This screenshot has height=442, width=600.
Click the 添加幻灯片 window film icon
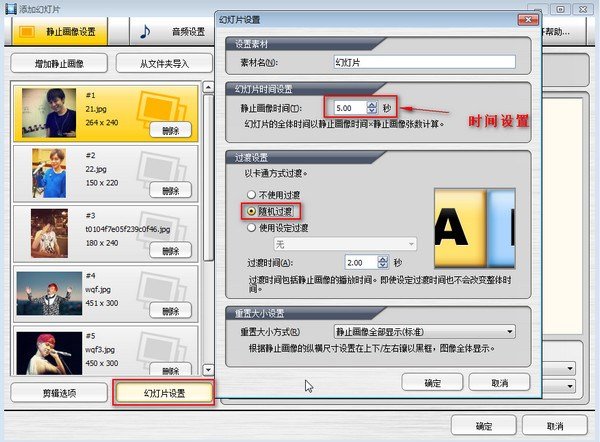11,8
